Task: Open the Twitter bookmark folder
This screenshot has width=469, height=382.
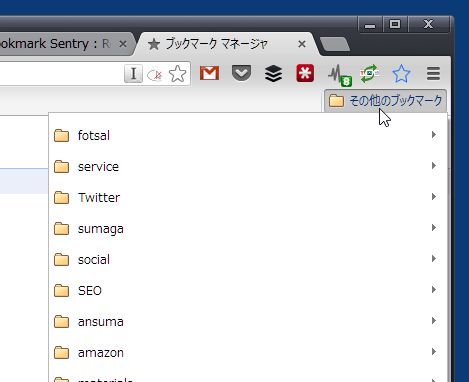Action: (x=247, y=197)
